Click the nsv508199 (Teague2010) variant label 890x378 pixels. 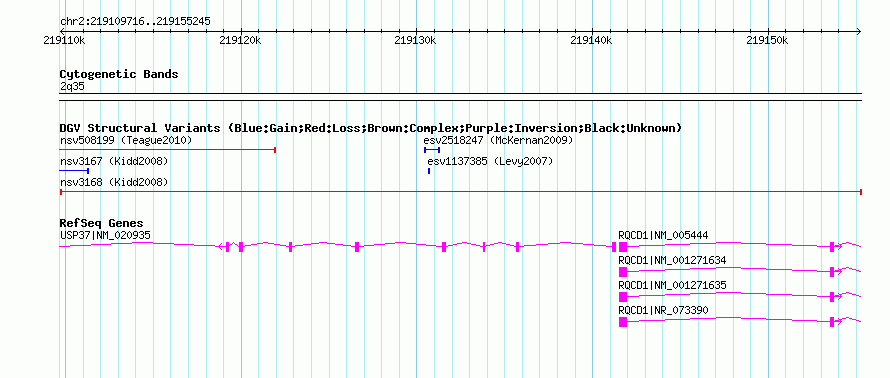(126, 140)
